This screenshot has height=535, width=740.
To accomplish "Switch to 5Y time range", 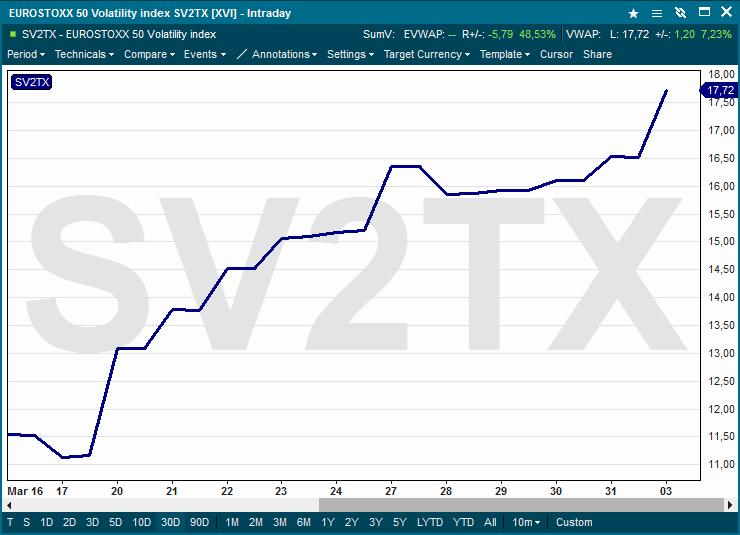I will 400,522.
